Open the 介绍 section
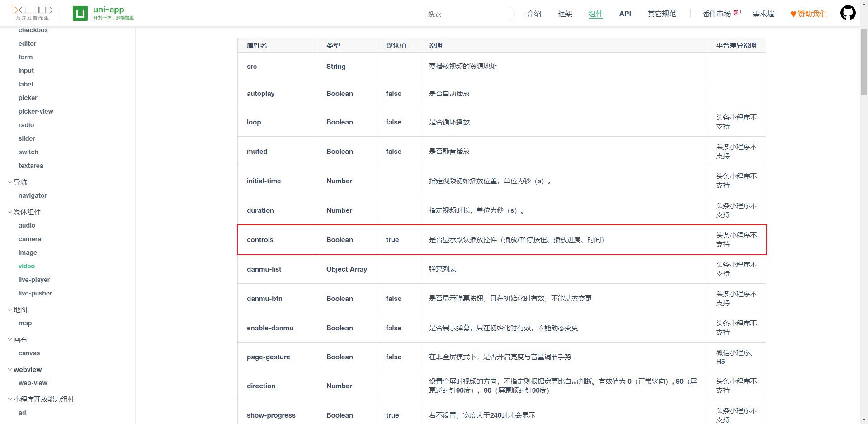Screen dimensions: 868x424 point(534,14)
